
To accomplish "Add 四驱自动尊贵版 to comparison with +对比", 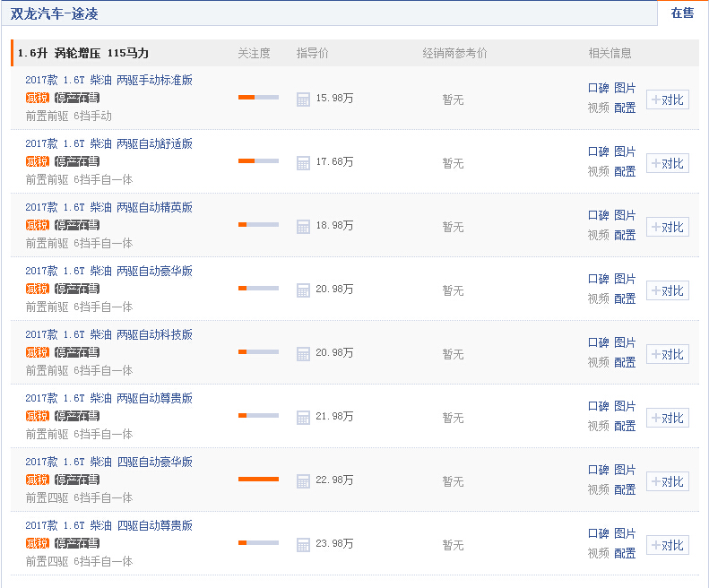I will pos(668,546).
